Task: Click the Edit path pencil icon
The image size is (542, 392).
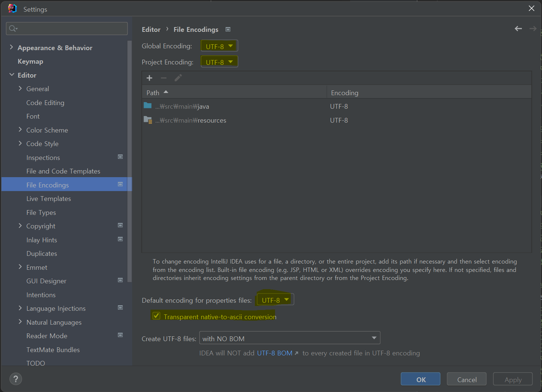Action: pyautogui.click(x=178, y=78)
